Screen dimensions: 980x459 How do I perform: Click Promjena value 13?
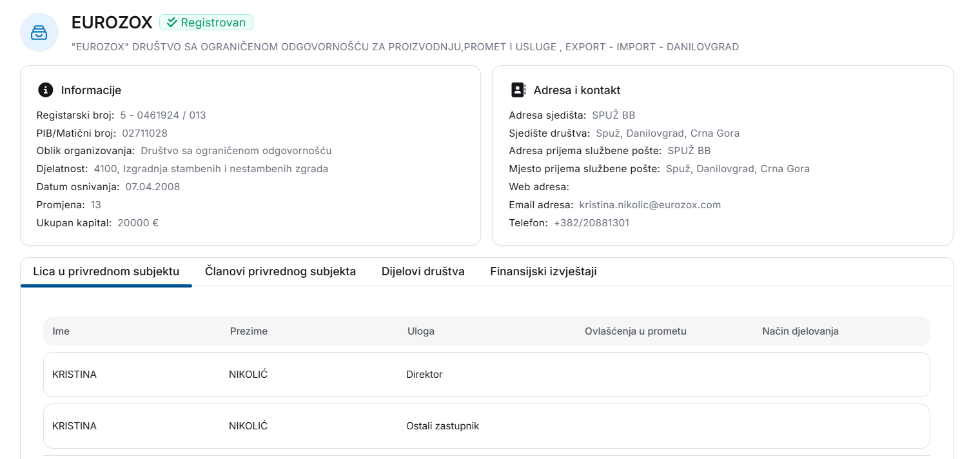96,205
